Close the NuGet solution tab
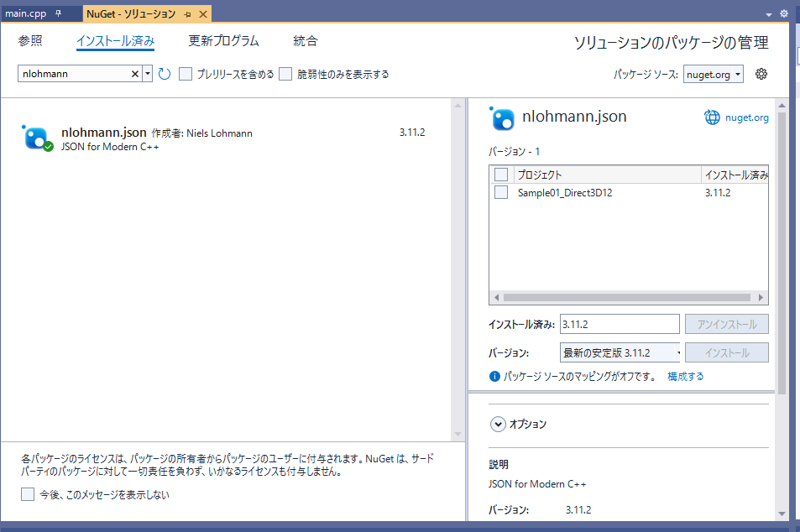This screenshot has width=800, height=532. coord(202,14)
